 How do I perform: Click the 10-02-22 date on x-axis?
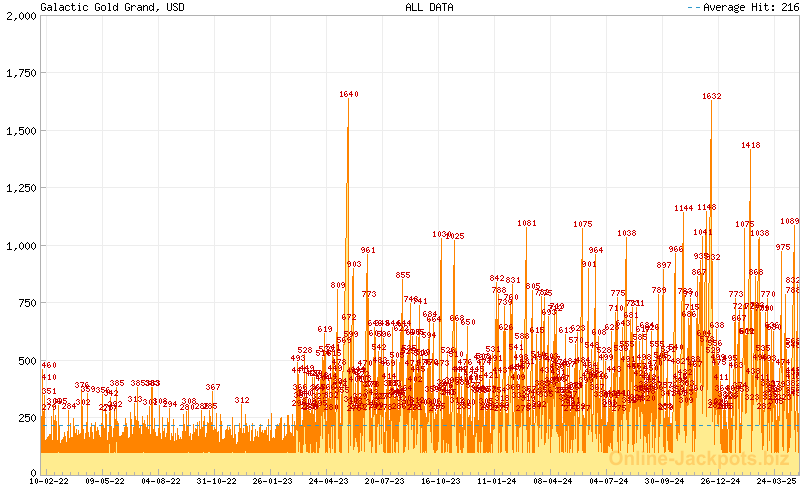[50, 481]
